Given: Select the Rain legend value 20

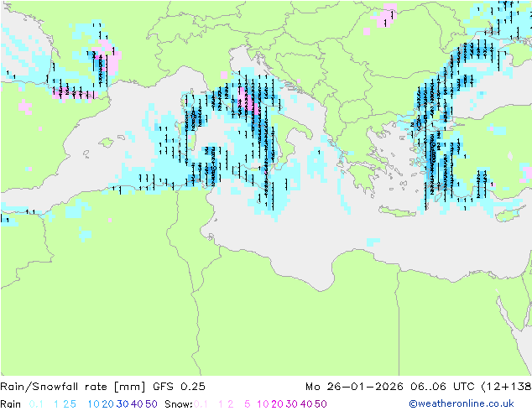Looking at the screenshot, I should pos(108,404).
